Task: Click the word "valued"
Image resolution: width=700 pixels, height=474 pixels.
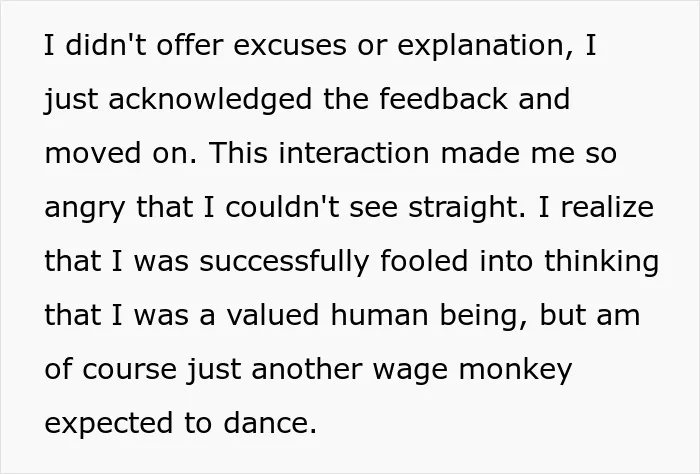Action: click(273, 315)
